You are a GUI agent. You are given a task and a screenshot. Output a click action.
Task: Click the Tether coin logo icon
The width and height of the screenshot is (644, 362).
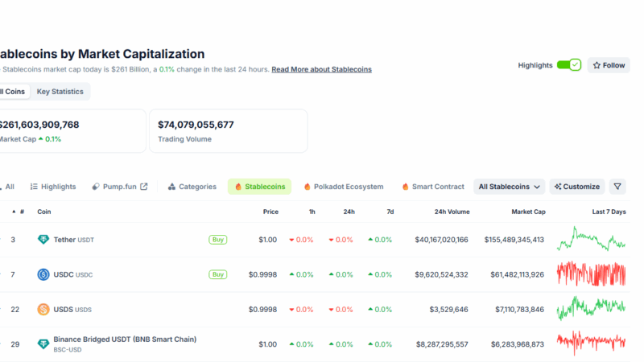[43, 240]
